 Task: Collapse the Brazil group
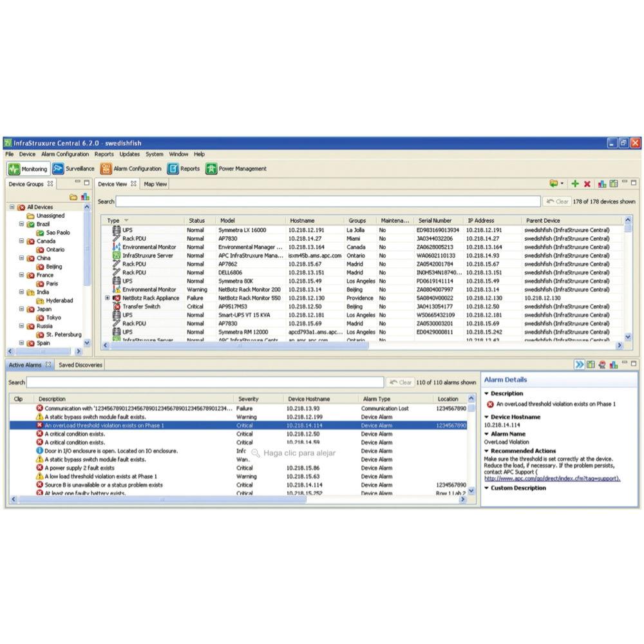coord(21,224)
